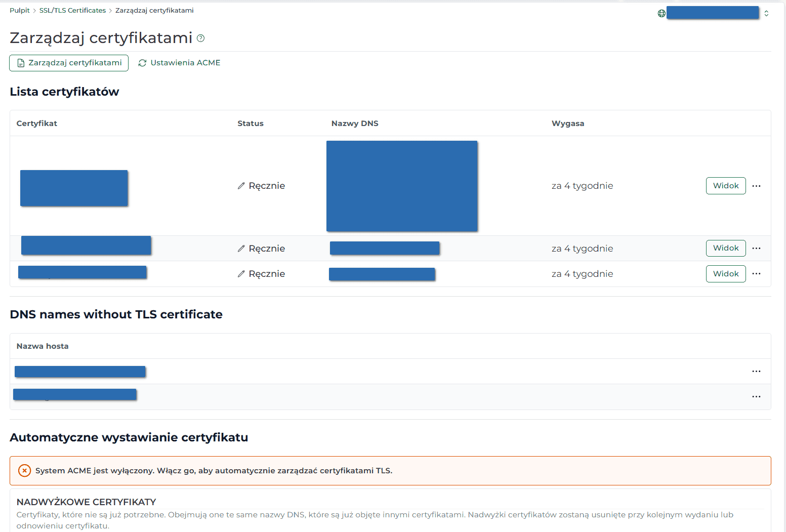
Task: Click the "DNS names without TLS certificate" heading
Action: 116,314
